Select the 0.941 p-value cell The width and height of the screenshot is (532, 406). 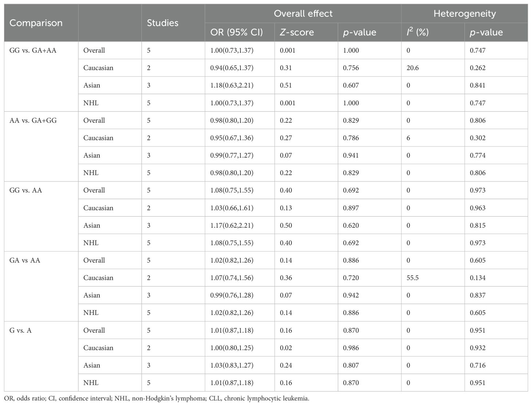click(x=351, y=155)
